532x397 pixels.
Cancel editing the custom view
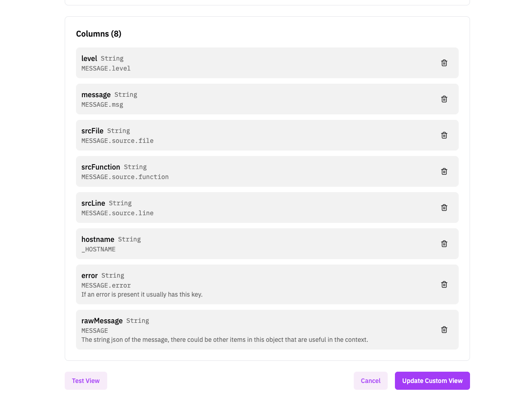[370, 381]
